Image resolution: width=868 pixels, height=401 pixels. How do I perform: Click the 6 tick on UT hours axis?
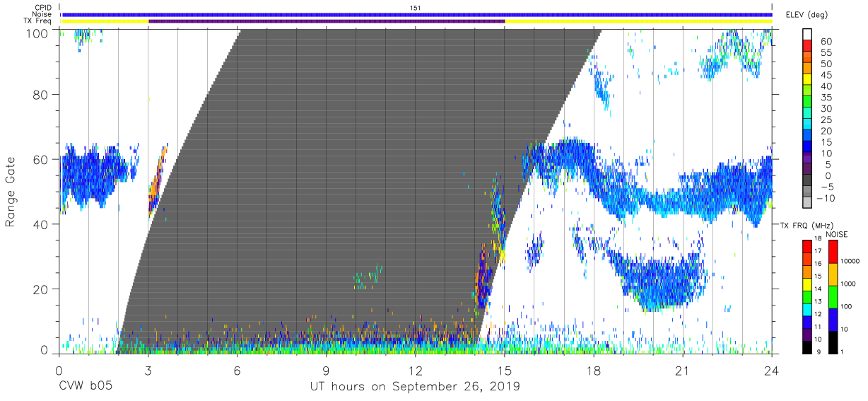[237, 370]
